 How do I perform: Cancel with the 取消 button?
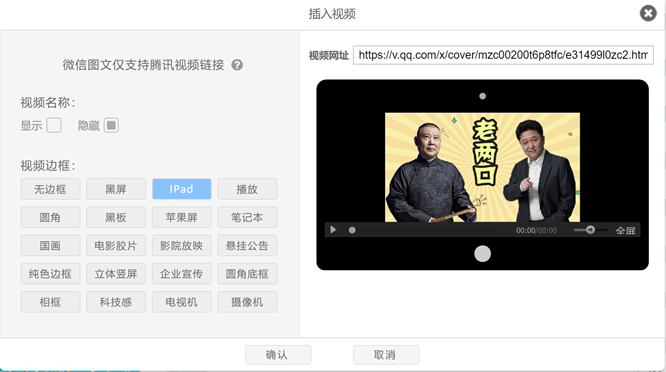[x=386, y=355]
